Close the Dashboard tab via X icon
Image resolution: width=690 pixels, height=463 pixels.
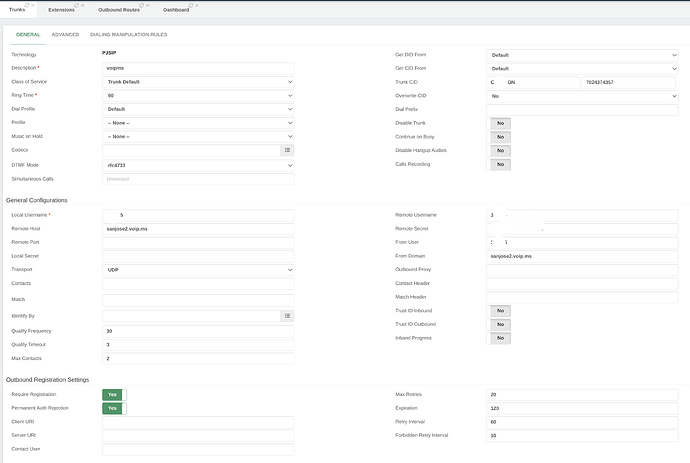point(197,5)
